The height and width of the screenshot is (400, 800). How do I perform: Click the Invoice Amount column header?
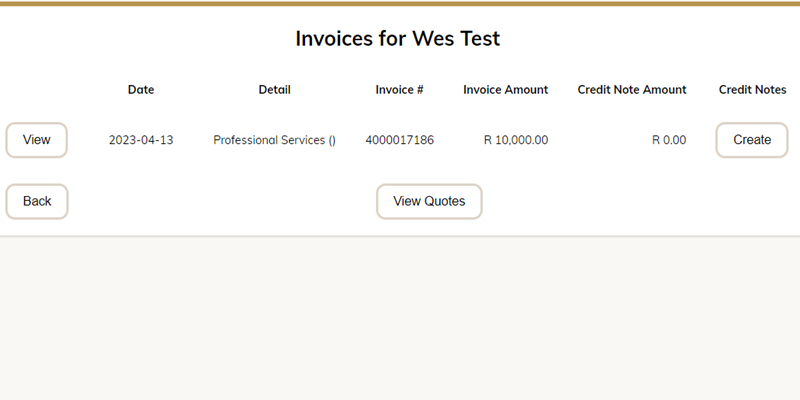coord(506,90)
